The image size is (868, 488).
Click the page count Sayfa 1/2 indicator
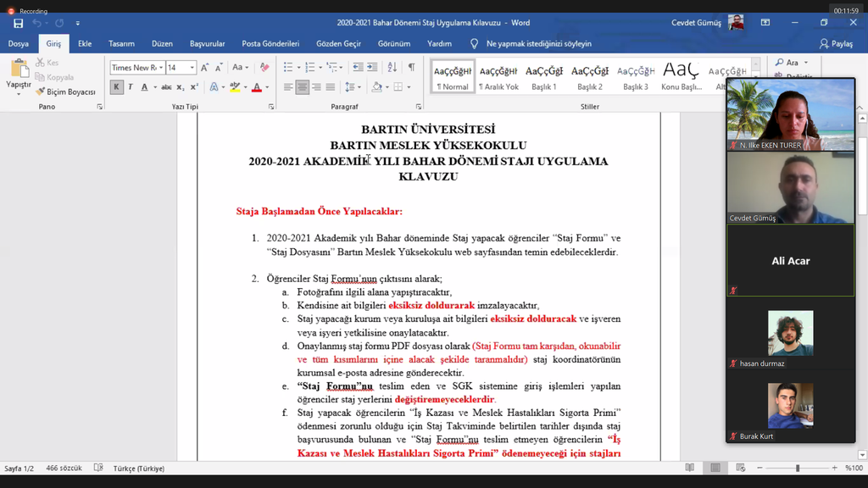pos(19,468)
